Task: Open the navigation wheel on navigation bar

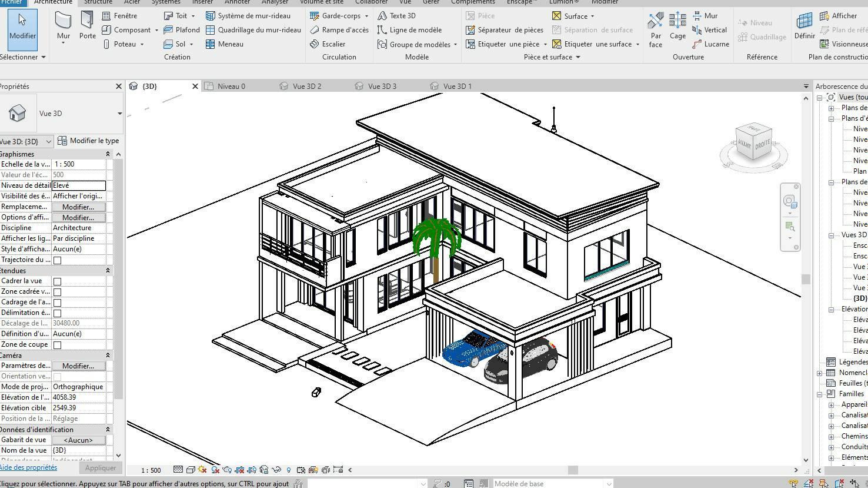Action: pyautogui.click(x=790, y=202)
